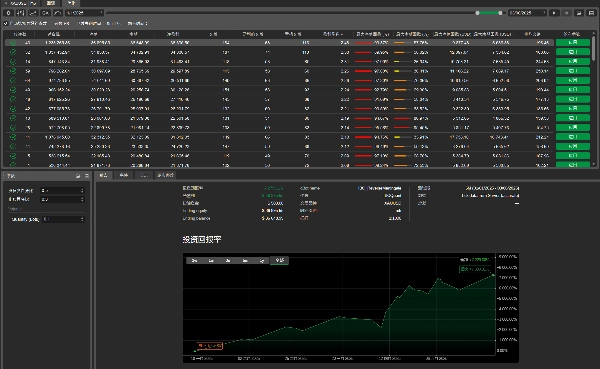The width and height of the screenshot is (600, 369).
Task: Click the green button at the end of the sixth row
Action: [572, 90]
